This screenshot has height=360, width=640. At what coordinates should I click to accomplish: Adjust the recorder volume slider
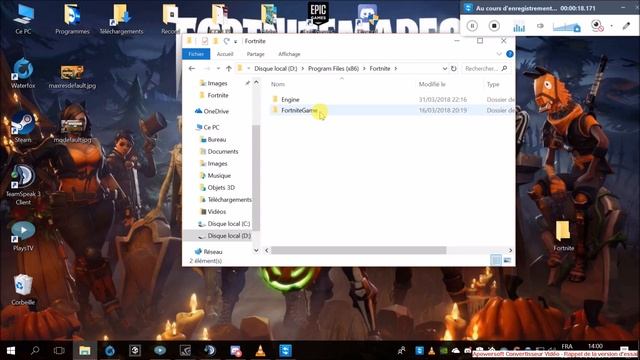[567, 27]
